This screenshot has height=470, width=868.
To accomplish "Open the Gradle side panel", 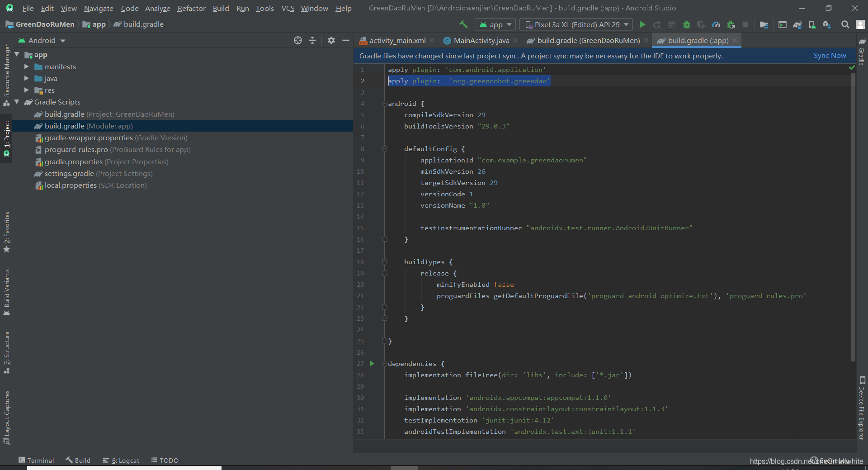I will point(862,52).
